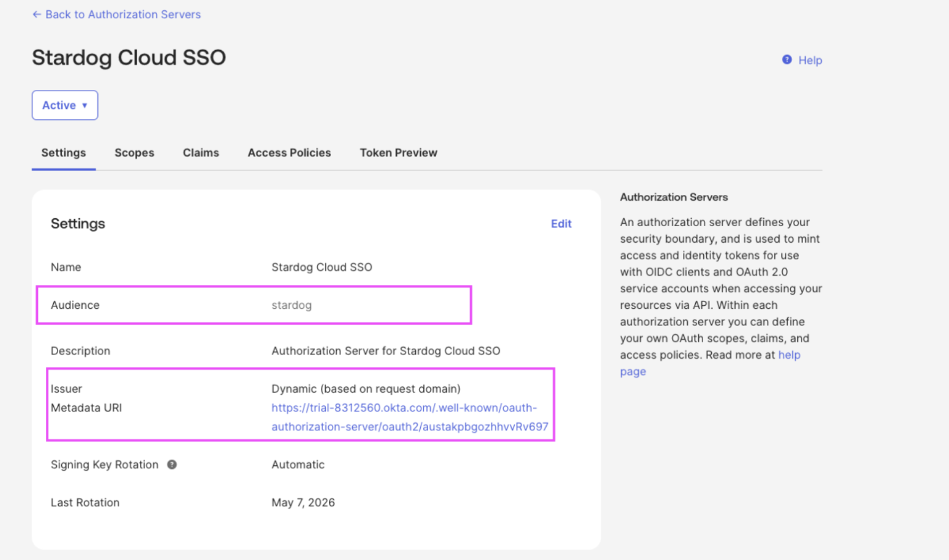This screenshot has height=560, width=949.
Task: Click the Audience field label
Action: click(75, 305)
